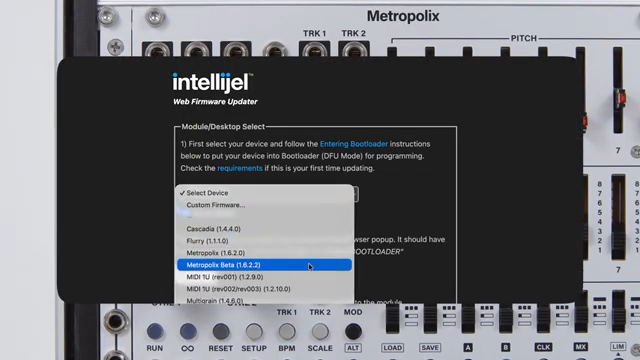Click the Metropolix title on the panel
Image resolution: width=640 pixels, height=360 pixels.
tap(403, 16)
